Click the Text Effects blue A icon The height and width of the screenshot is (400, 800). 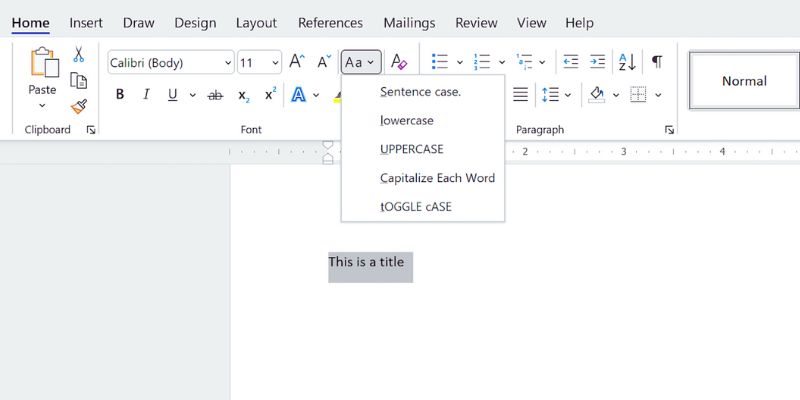click(x=298, y=95)
